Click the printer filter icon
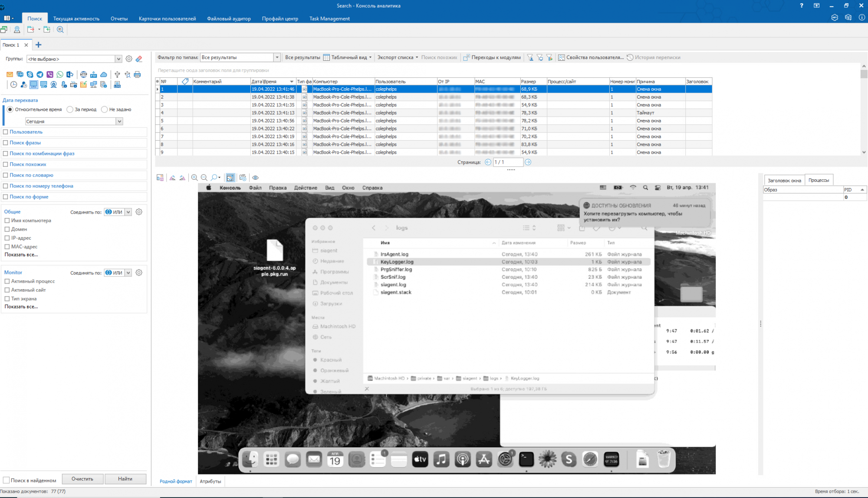Screen dimensions: 868x498 137,75
